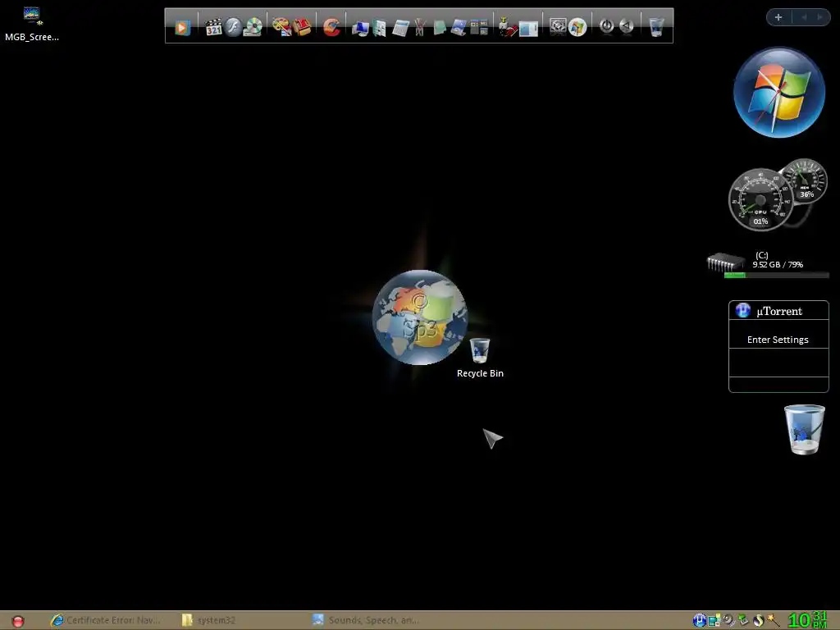Click the memory 36% gauge
840x630 pixels.
[804, 180]
